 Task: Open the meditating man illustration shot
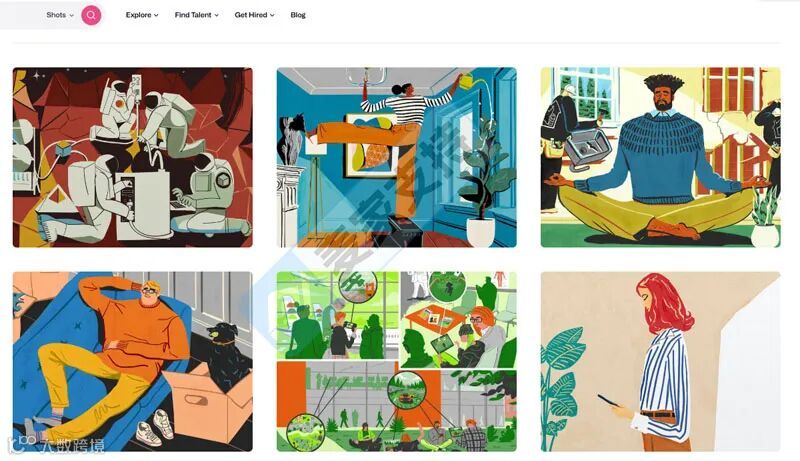point(661,158)
